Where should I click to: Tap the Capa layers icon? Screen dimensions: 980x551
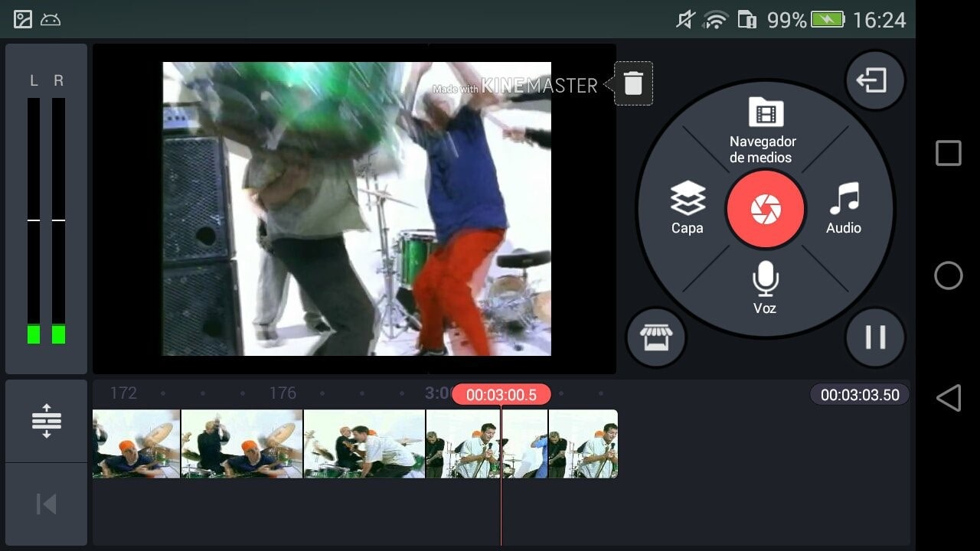687,207
